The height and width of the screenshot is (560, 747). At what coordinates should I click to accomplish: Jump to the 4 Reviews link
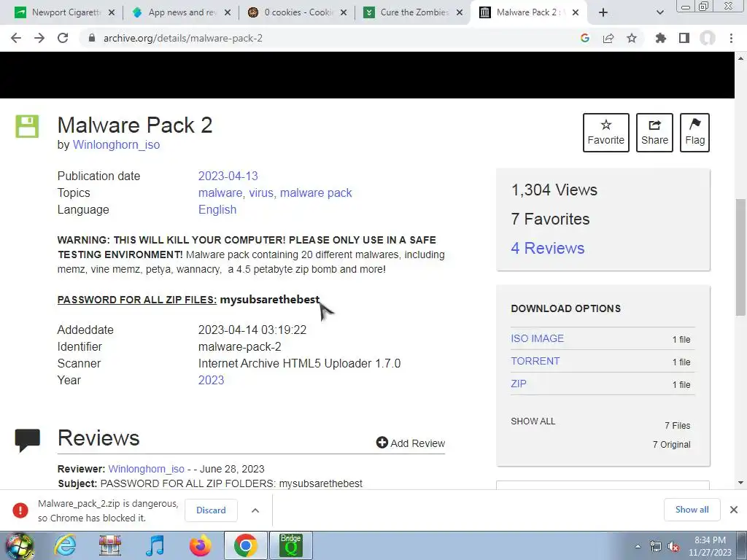[x=547, y=248]
